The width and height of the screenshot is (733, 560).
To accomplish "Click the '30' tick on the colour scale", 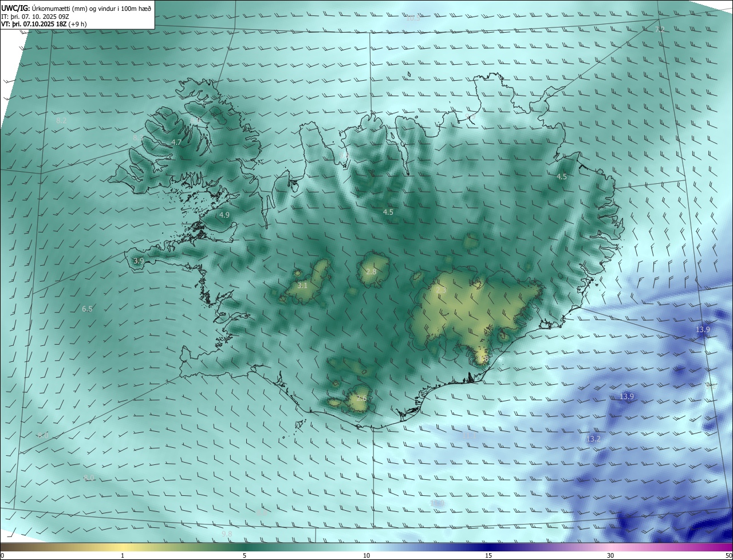I will pos(610,555).
